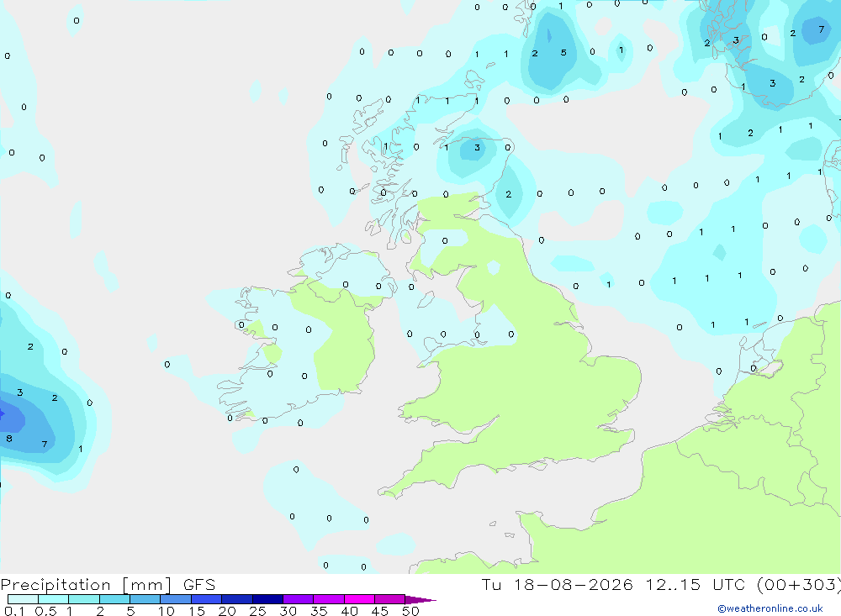Click the '12..15 UTC' time label

pyautogui.click(x=696, y=585)
